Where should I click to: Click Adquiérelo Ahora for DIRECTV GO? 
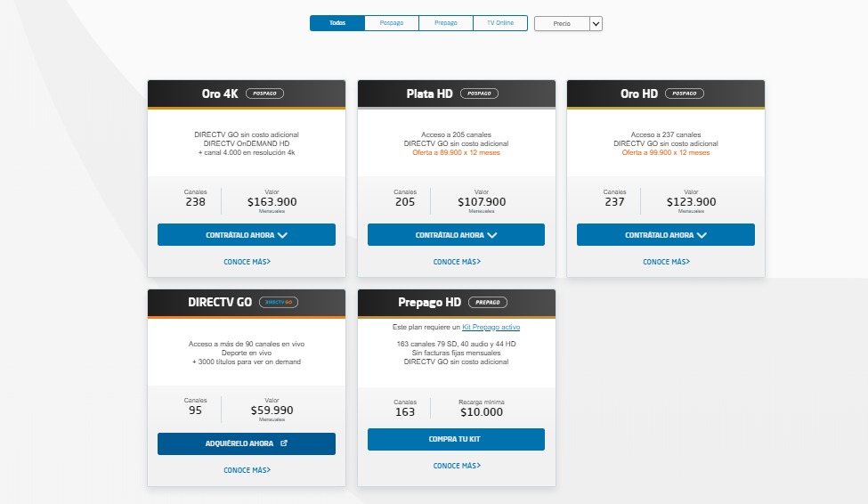(x=247, y=443)
